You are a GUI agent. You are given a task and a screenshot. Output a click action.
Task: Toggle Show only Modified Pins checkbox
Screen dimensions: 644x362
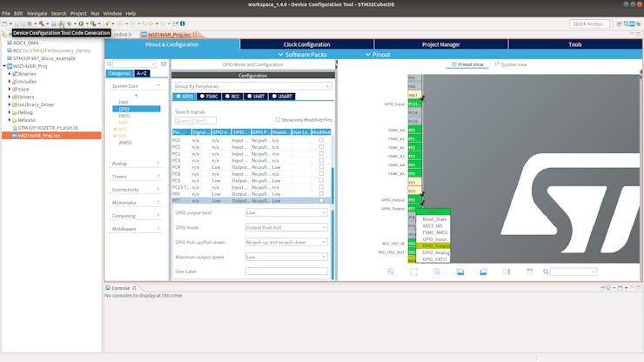(x=278, y=119)
